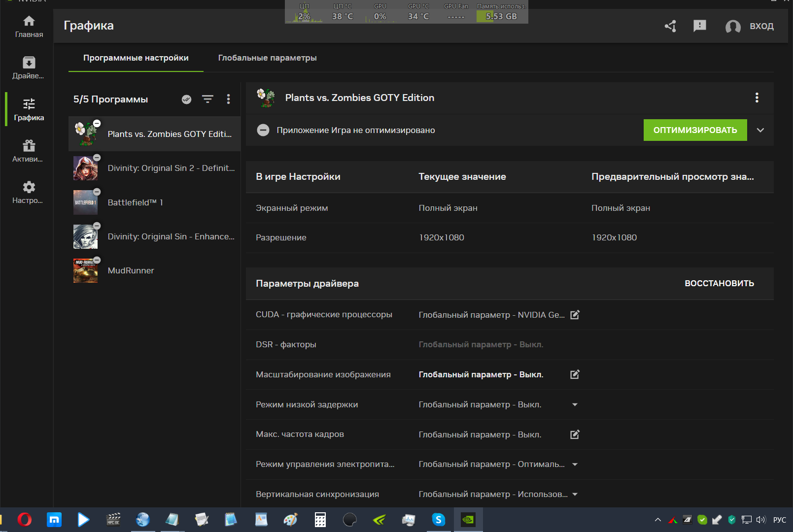The height and width of the screenshot is (532, 793).
Task: Go to Главная home section
Action: 29,27
